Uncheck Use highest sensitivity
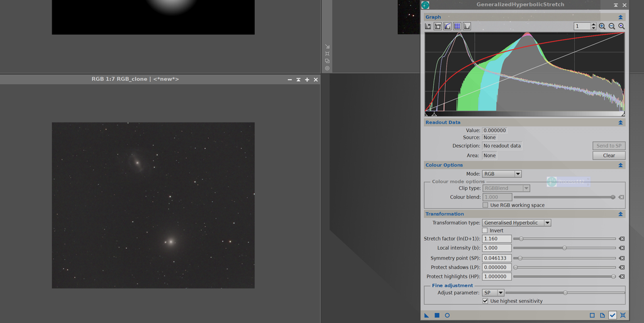The width and height of the screenshot is (644, 323). [486, 301]
